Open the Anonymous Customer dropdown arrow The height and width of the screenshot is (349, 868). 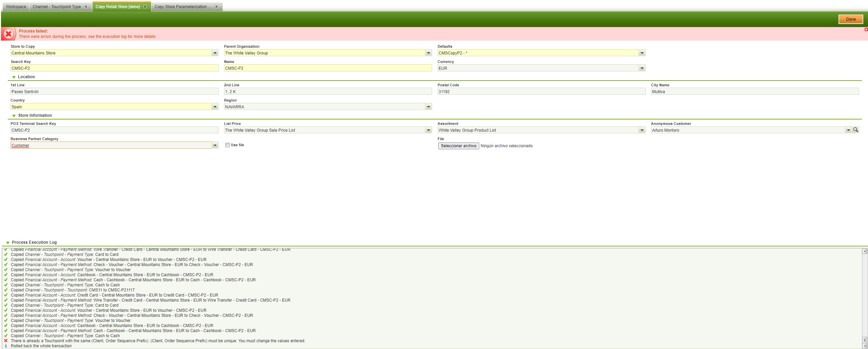pos(848,130)
